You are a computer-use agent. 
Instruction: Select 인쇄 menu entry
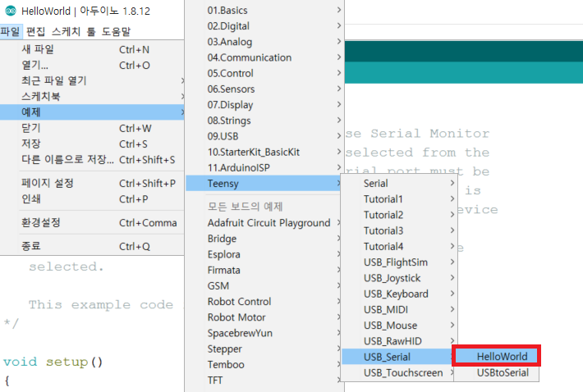pos(92,199)
